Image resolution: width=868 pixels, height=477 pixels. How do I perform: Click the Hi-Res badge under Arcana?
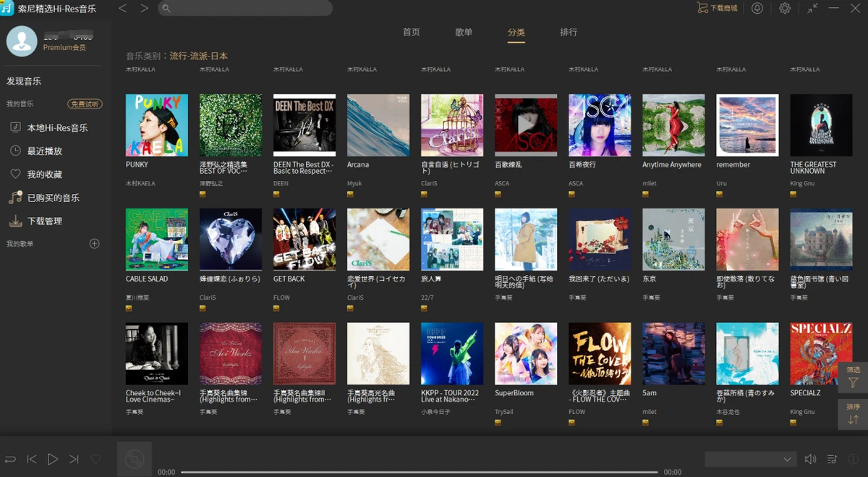click(350, 194)
